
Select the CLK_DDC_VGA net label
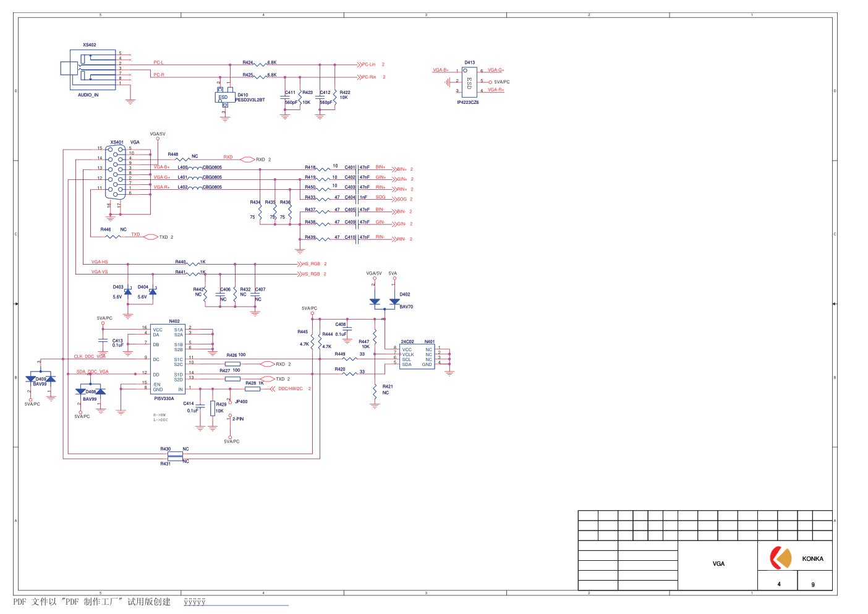tap(90, 357)
